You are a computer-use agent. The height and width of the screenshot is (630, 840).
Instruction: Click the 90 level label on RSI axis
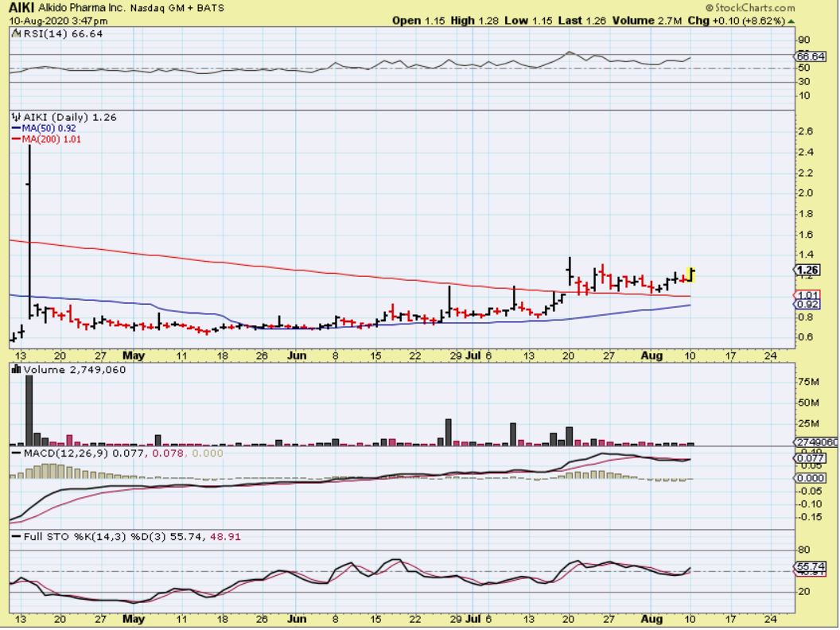tap(804, 41)
